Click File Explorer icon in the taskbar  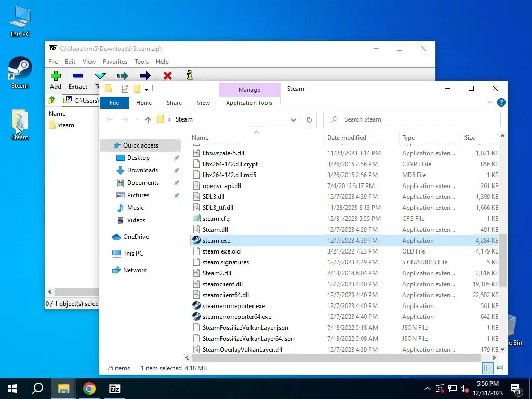63,389
